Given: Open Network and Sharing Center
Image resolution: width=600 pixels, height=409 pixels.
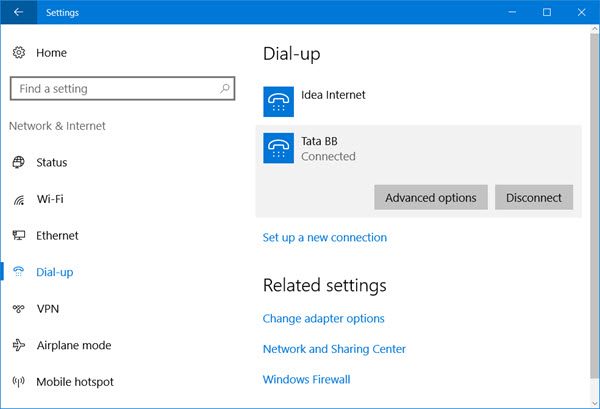Looking at the screenshot, I should click(334, 349).
